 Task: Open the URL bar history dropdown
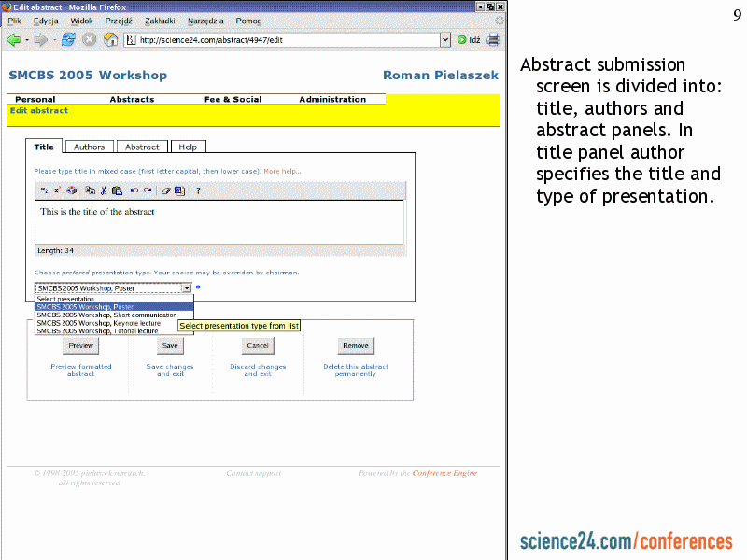[x=445, y=40]
